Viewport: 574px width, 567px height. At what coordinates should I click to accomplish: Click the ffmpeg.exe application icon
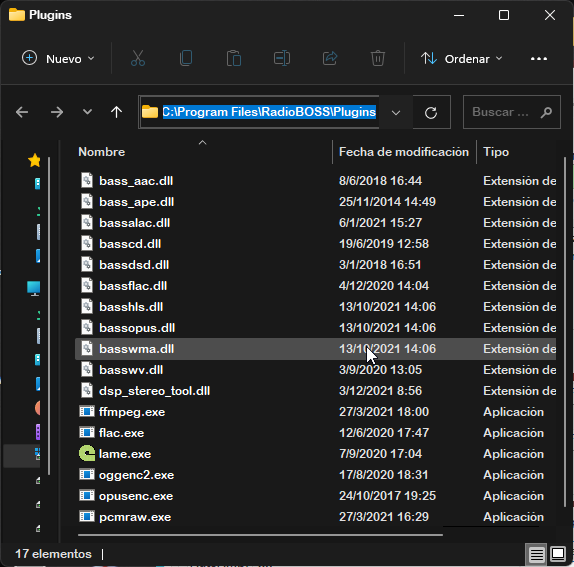pyautogui.click(x=87, y=411)
